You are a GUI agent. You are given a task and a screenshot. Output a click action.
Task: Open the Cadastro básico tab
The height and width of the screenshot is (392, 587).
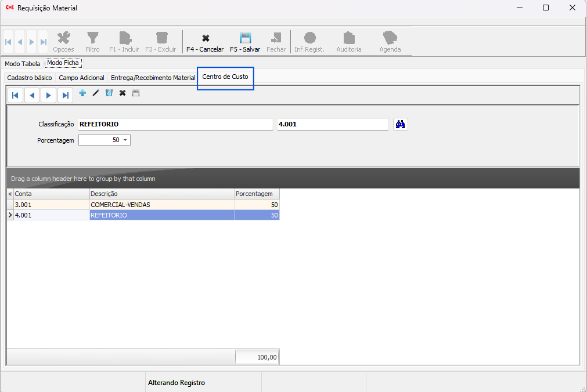tap(30, 78)
